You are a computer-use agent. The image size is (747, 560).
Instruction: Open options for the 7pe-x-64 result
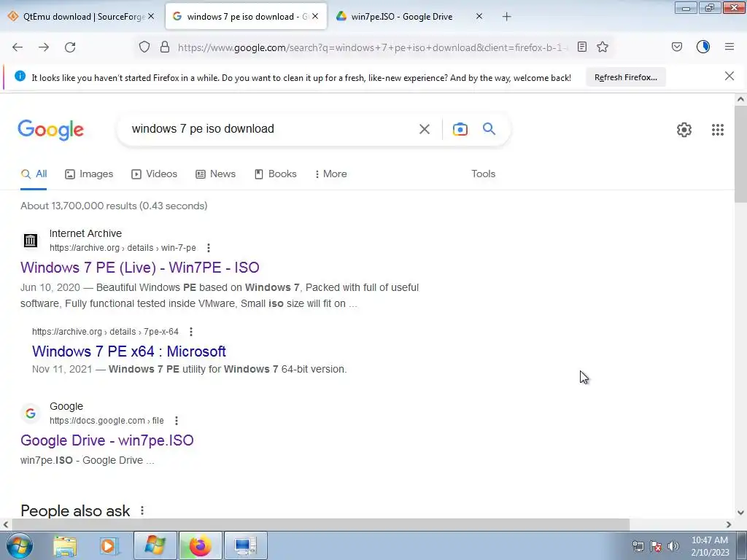tap(191, 332)
